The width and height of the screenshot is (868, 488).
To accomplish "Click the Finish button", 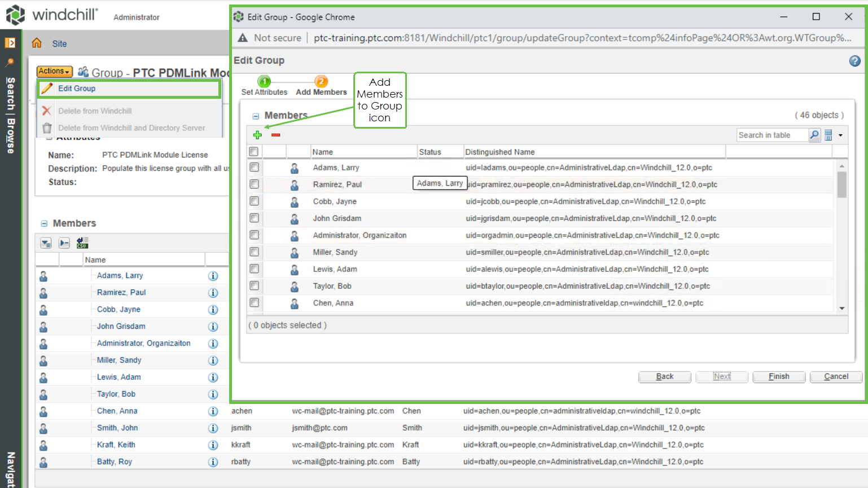I will 779,377.
